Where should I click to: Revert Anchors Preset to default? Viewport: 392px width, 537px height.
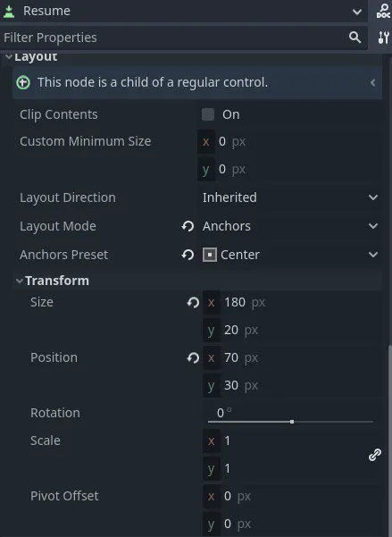coord(188,255)
